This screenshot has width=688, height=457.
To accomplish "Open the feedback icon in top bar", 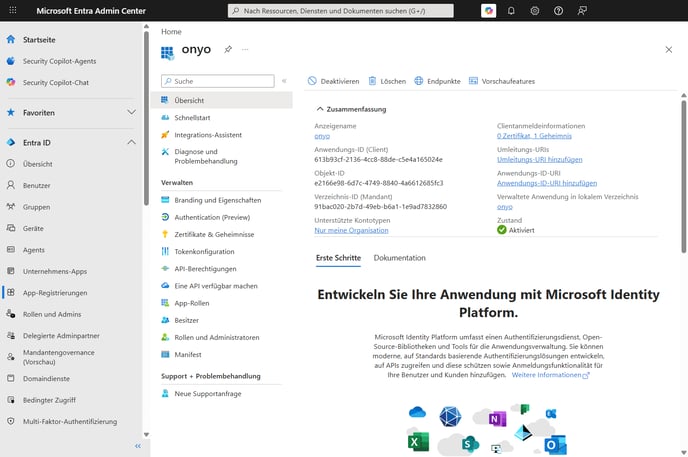I will click(582, 11).
